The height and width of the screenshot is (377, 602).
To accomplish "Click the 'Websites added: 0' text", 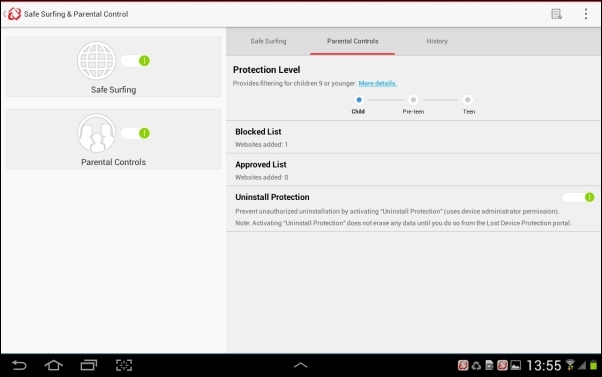I will tap(262, 177).
